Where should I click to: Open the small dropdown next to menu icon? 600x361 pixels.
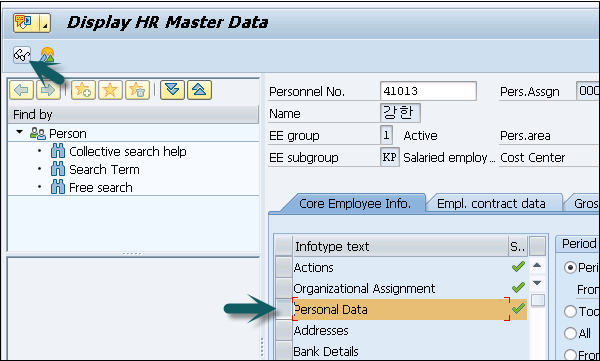45,23
